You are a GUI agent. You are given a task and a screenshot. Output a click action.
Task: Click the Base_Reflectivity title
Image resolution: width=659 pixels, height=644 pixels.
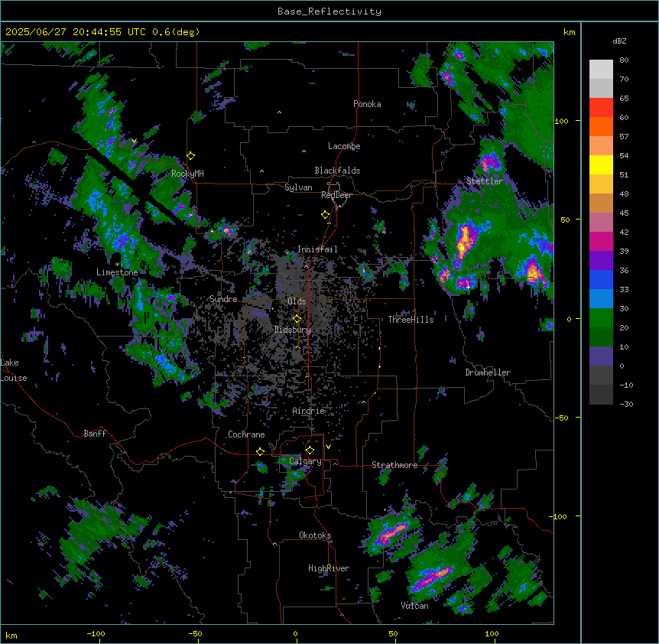pyautogui.click(x=329, y=11)
